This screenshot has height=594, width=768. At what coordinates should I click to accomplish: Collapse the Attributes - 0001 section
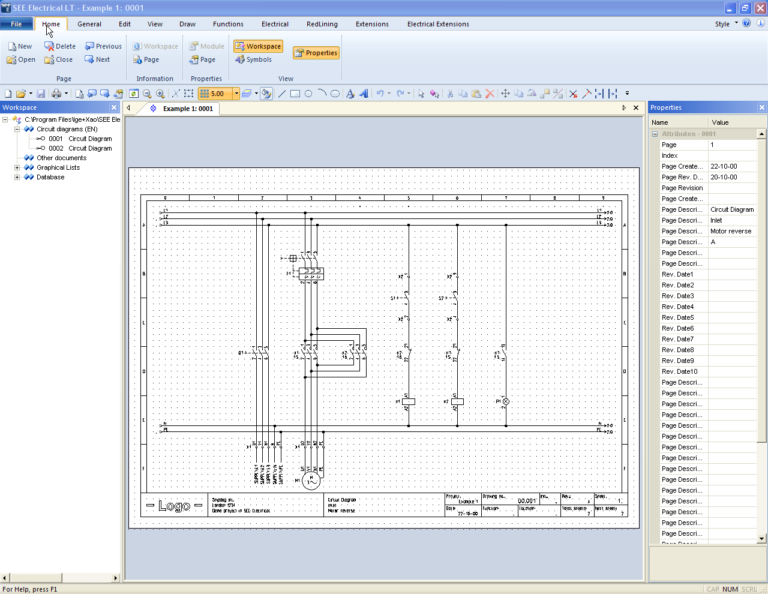click(x=655, y=134)
